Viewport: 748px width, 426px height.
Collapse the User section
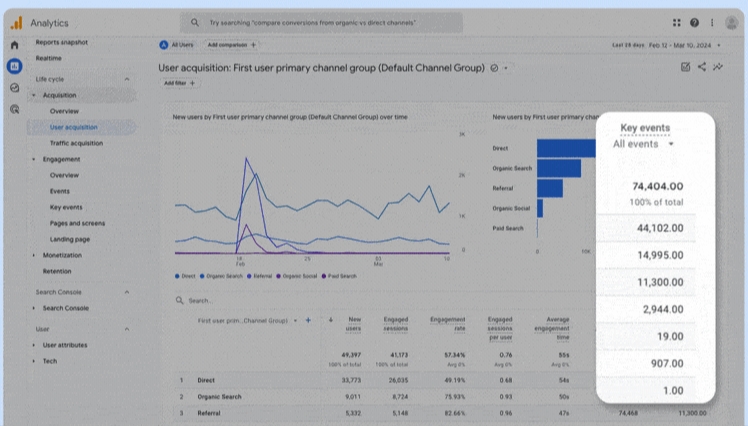(127, 329)
